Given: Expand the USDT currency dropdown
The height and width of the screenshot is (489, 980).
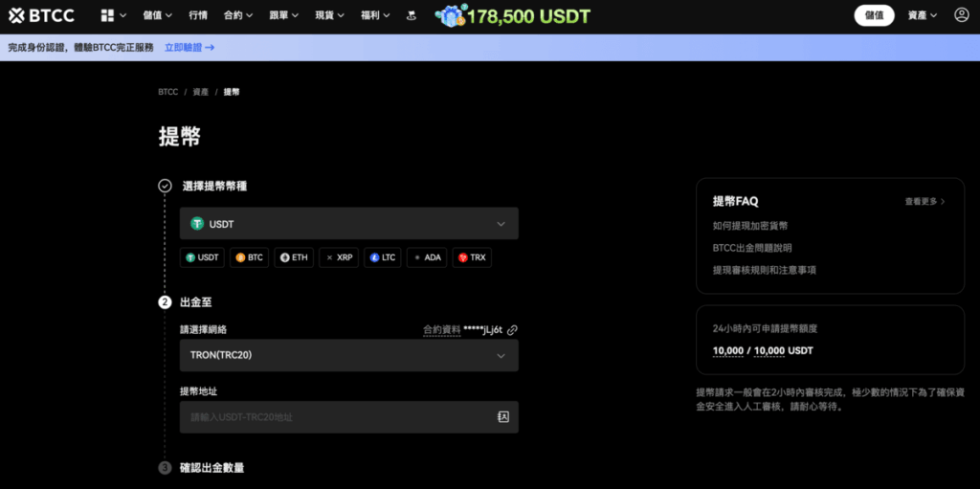Looking at the screenshot, I should coord(349,224).
